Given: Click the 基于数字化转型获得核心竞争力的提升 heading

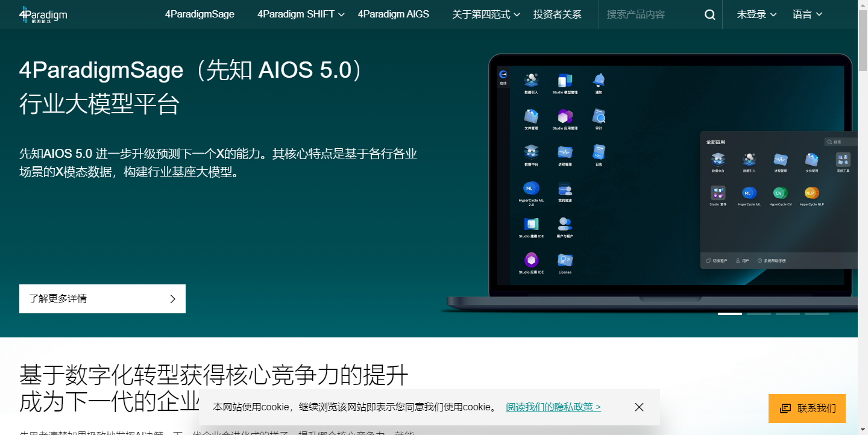Looking at the screenshot, I should 214,375.
